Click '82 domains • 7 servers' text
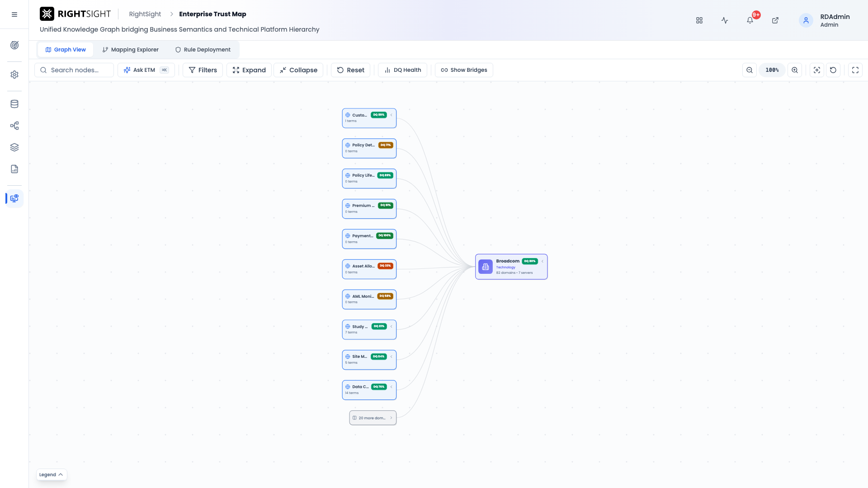Image resolution: width=868 pixels, height=488 pixels. (x=514, y=273)
